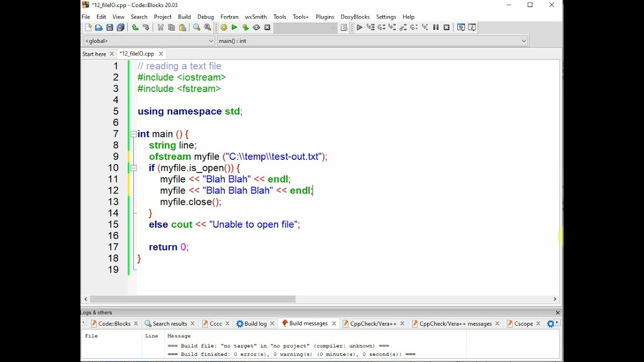
Task: Build and run with the gear-arrow icon
Action: 245,28
